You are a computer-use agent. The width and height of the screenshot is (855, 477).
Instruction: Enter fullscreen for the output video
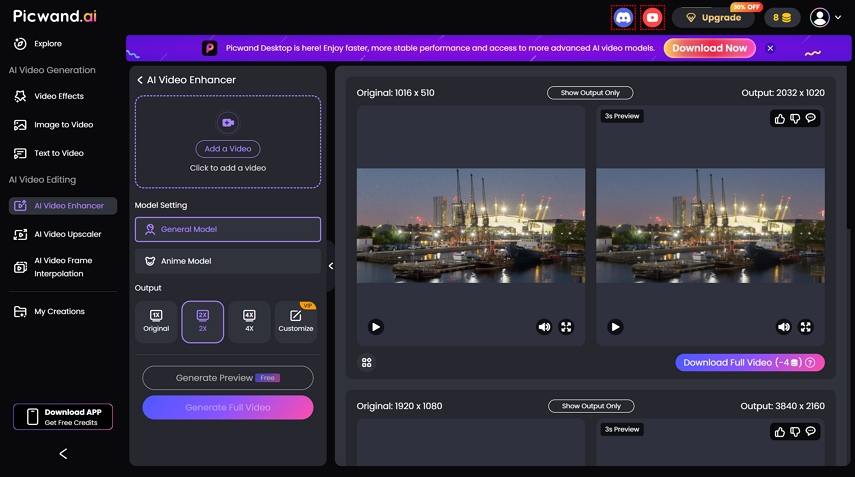(x=805, y=327)
